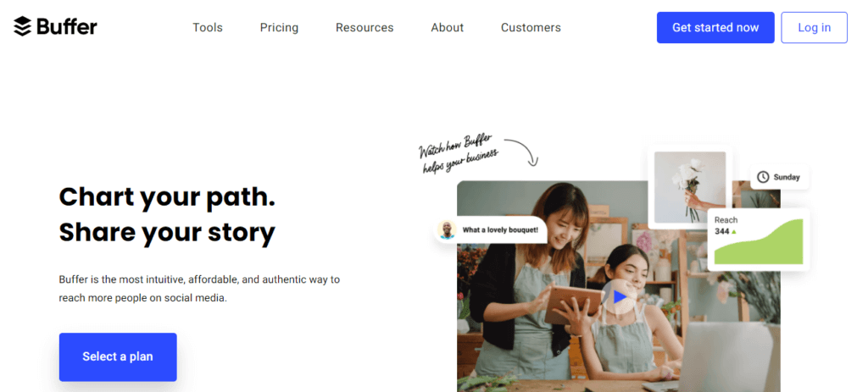Viewport: 868px width, 392px height.
Task: Select About in the navigation bar
Action: pyautogui.click(x=447, y=28)
